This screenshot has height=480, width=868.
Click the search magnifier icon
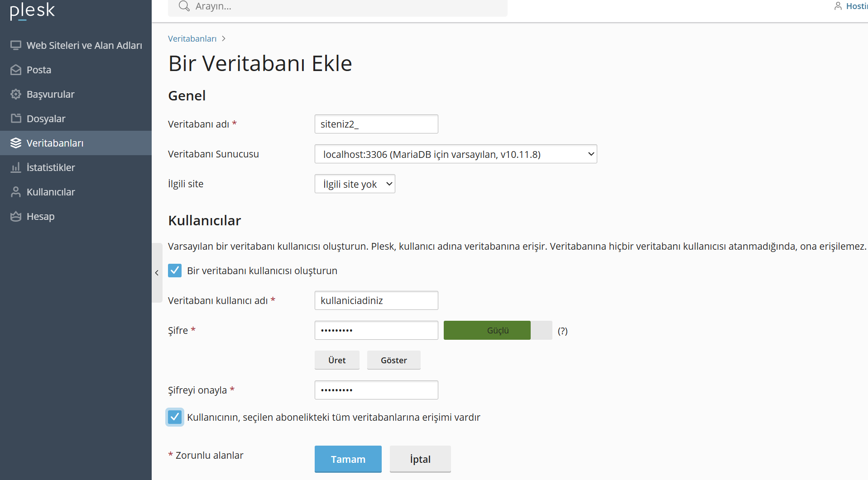(x=184, y=6)
